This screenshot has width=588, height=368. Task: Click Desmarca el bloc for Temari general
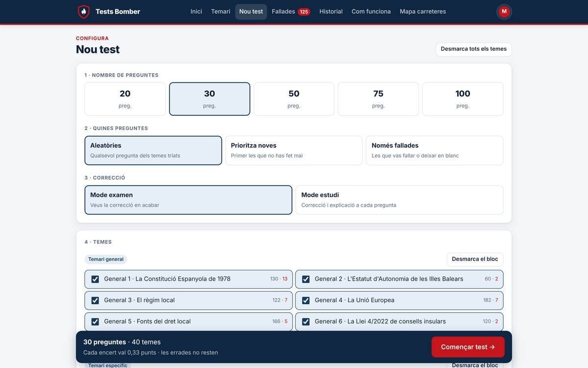[475, 260]
